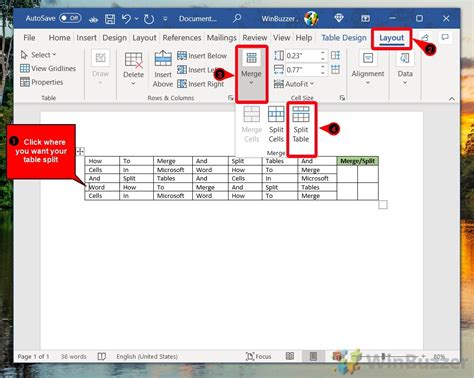Switch to the Insert tab

[x=86, y=38]
